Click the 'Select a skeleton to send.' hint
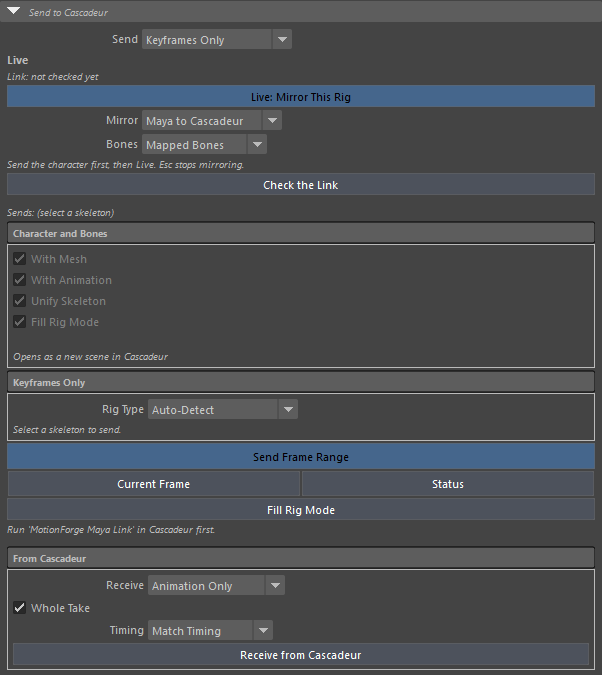 (67, 430)
